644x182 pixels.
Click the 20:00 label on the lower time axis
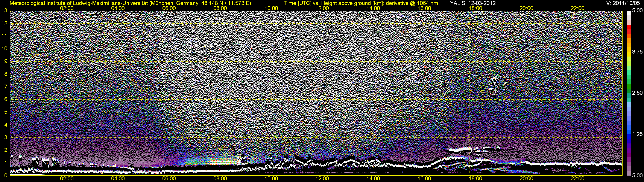[526, 179]
